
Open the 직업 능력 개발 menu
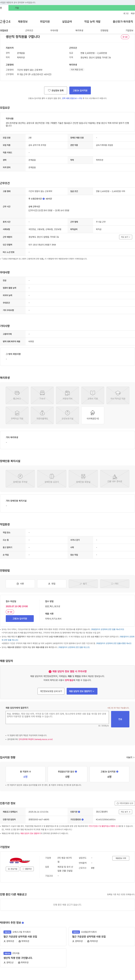(92, 22)
